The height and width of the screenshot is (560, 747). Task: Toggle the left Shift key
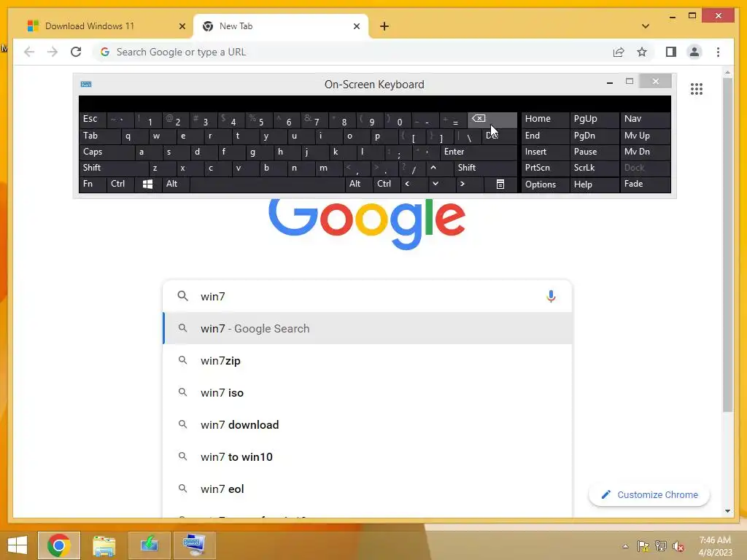(x=113, y=168)
